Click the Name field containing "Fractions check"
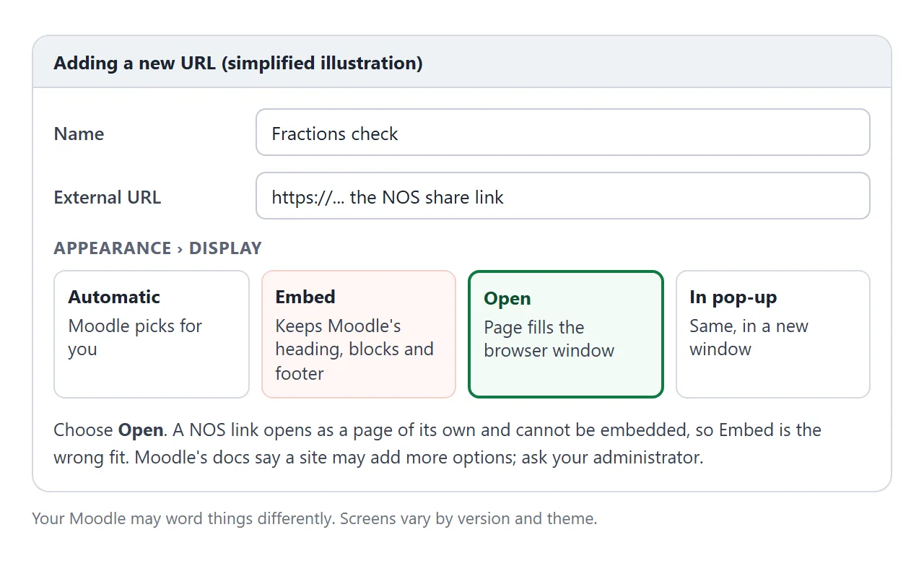 click(563, 132)
